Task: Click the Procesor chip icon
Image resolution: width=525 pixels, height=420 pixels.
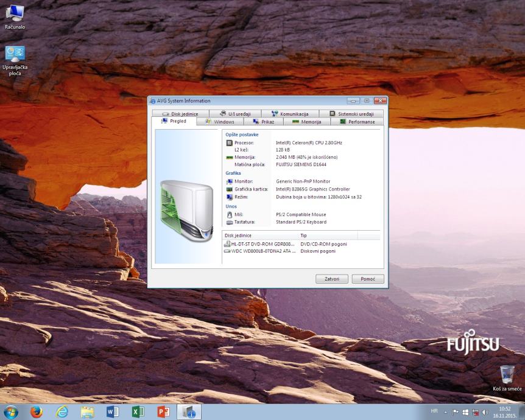Action: pos(230,143)
